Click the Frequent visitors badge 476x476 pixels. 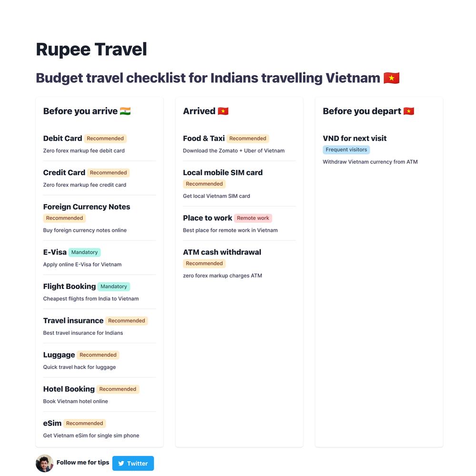coord(347,149)
